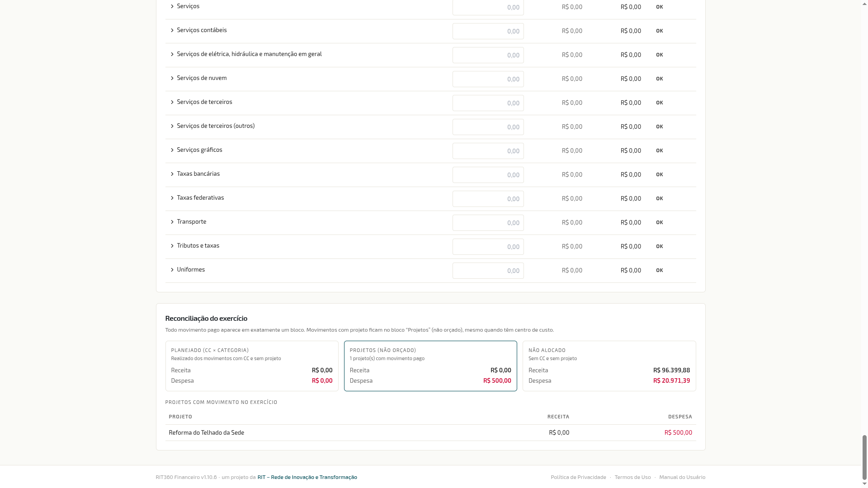Open the Manual do Usuário link
Image resolution: width=868 pixels, height=488 pixels.
click(x=682, y=477)
